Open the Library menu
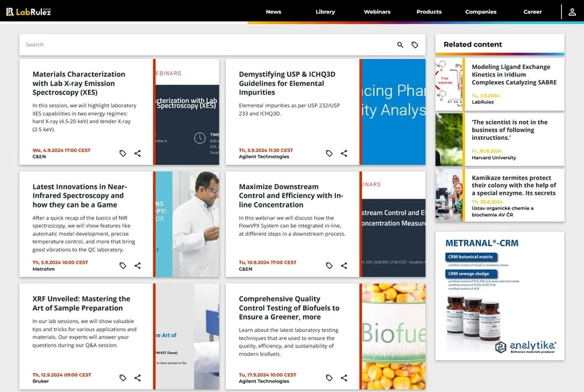Viewport: 584px width, 392px height. [325, 12]
